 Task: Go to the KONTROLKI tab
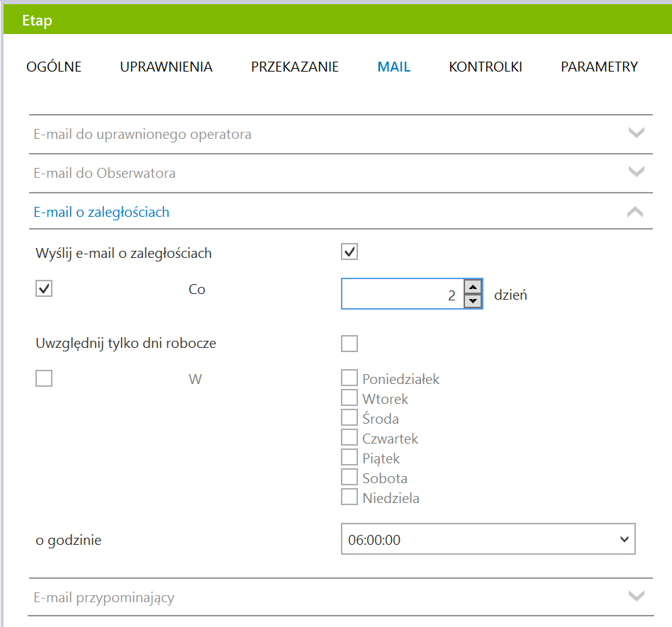[486, 67]
